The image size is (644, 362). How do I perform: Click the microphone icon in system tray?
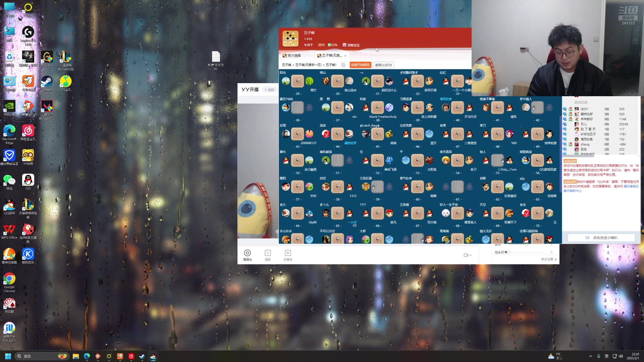pos(599,356)
